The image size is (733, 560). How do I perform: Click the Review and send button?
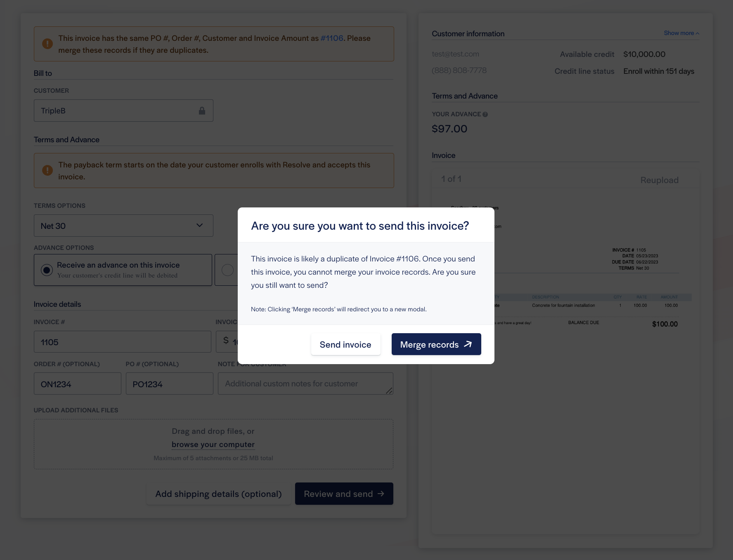point(344,494)
